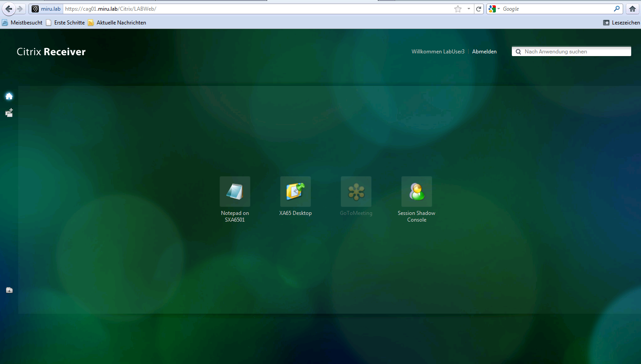Reload the page
Screen dimensions: 641x364
point(479,9)
